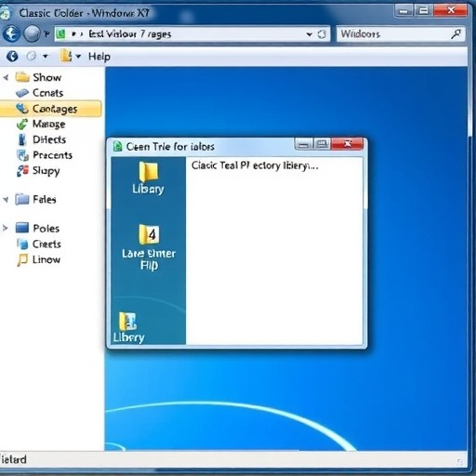Select 'Linow' in the navigation pane

point(46,259)
